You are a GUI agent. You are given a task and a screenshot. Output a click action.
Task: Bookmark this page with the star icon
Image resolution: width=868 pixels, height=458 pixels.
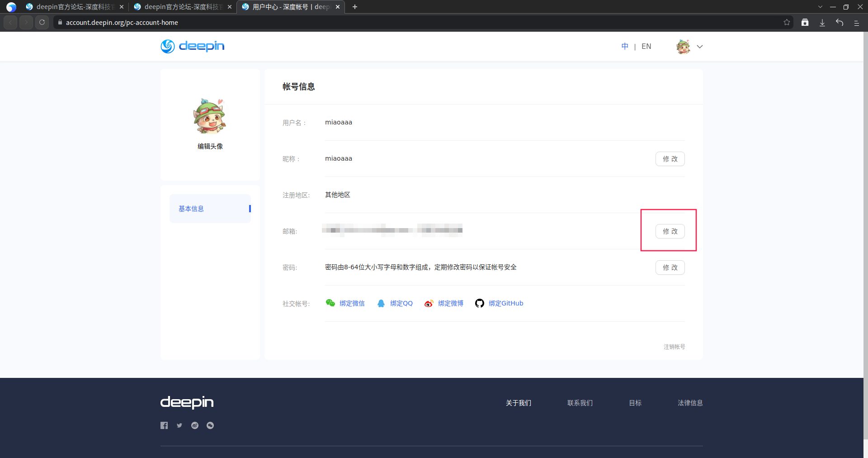(x=787, y=22)
